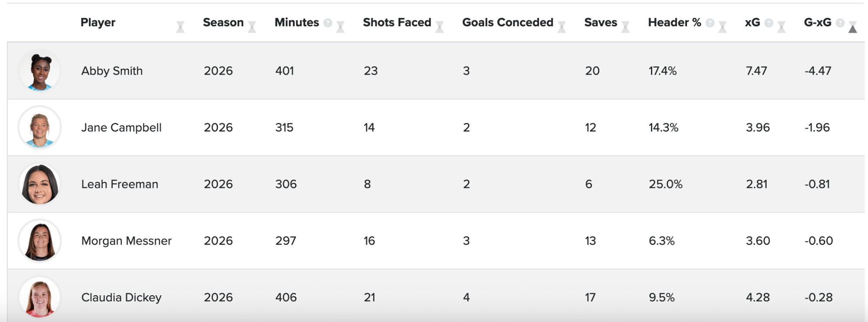Screen dimensions: 868x322
Task: Click G-xG info question mark icon
Action: [840, 23]
